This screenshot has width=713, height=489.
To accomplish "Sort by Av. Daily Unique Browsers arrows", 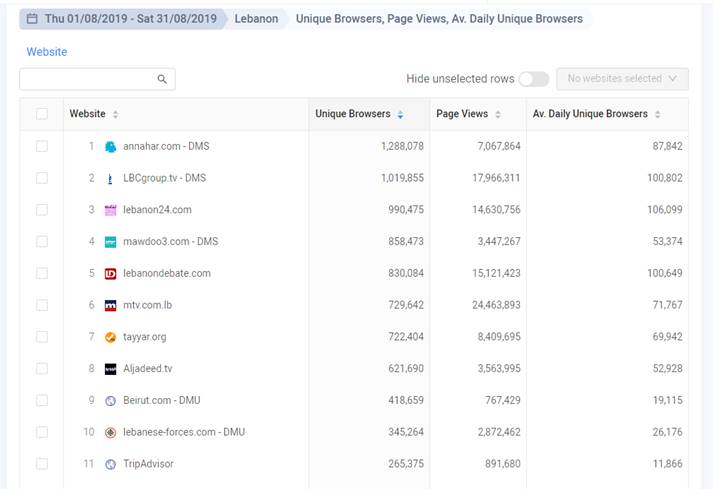I will [x=658, y=114].
